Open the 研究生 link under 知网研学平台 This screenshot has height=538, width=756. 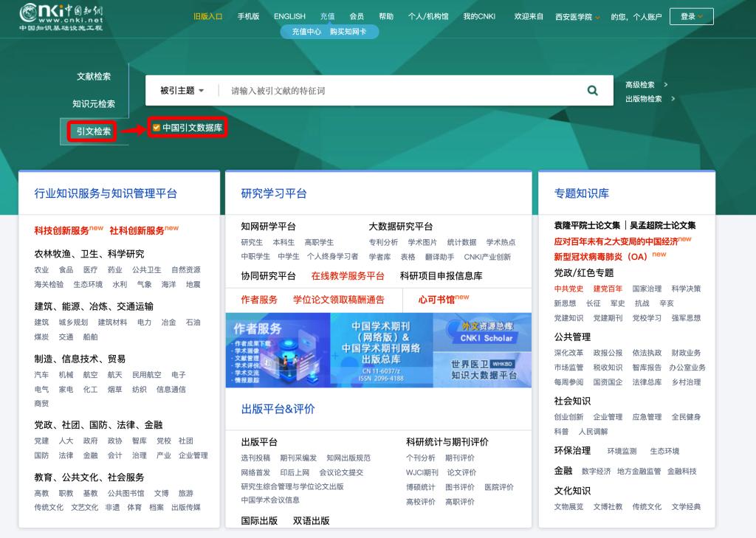pyautogui.click(x=252, y=242)
